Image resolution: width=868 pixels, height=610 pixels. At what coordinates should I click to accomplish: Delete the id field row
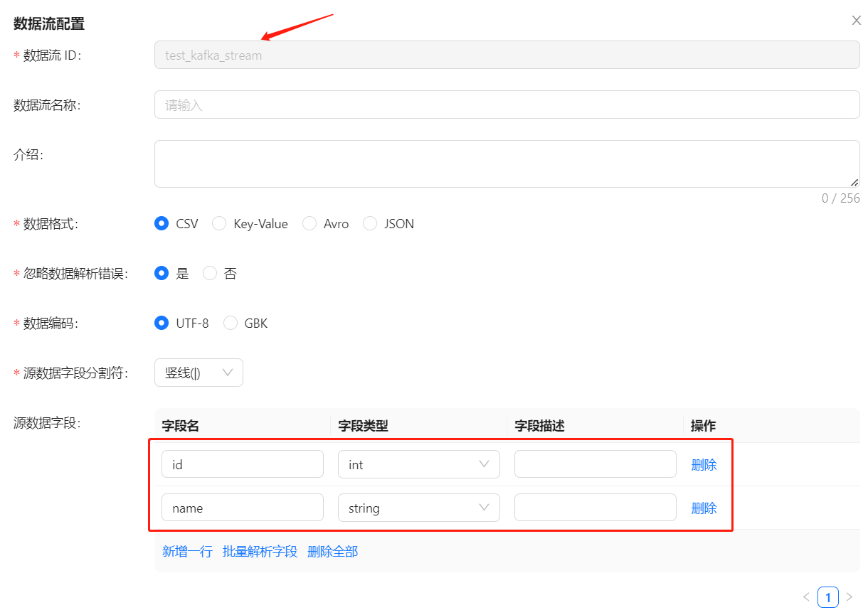[704, 465]
